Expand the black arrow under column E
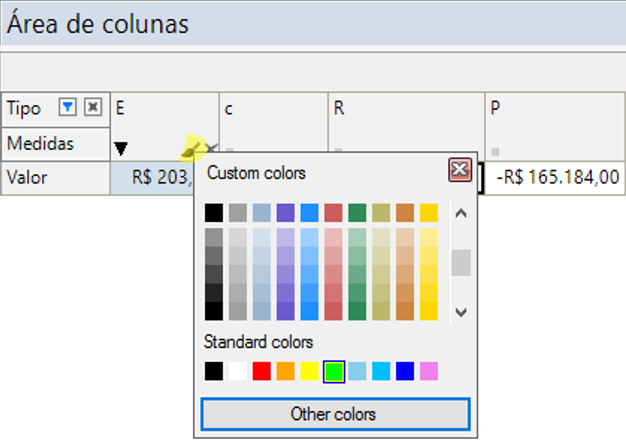 (121, 149)
